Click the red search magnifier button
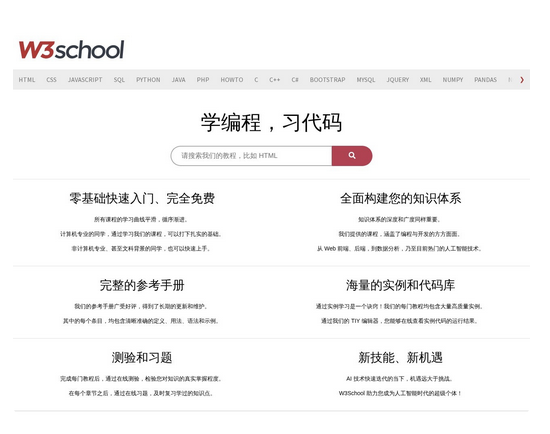Image resolution: width=550 pixels, height=434 pixels. pyautogui.click(x=352, y=155)
